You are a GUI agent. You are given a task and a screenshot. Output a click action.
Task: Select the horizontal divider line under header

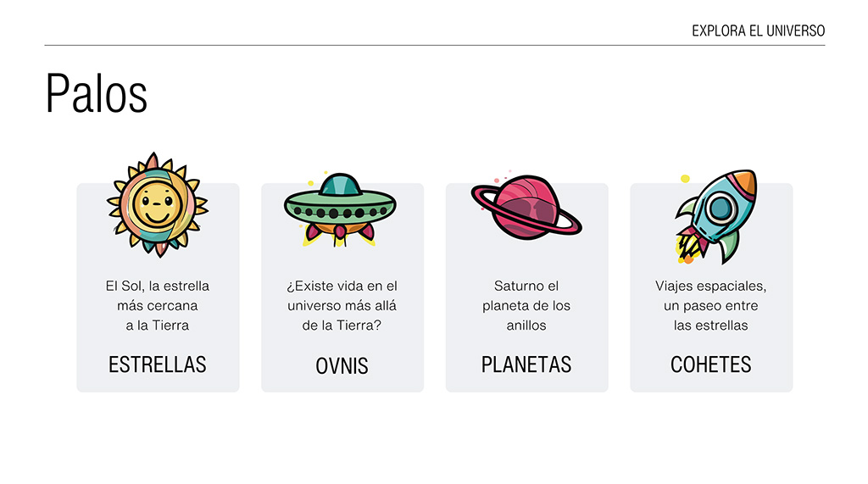pyautogui.click(x=434, y=45)
